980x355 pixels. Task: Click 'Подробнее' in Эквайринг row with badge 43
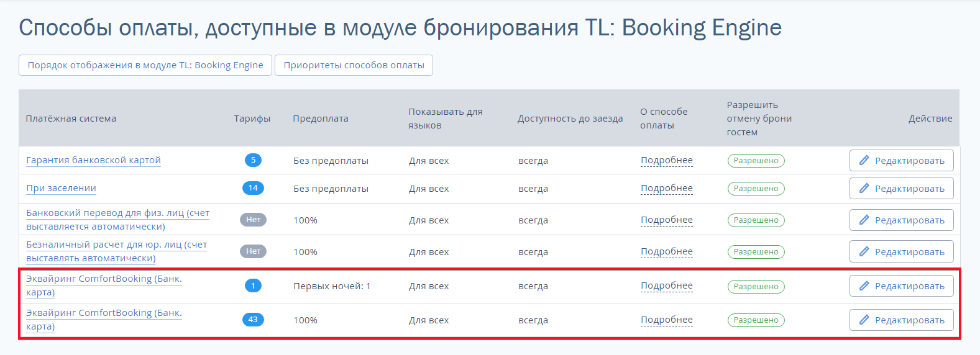(667, 320)
